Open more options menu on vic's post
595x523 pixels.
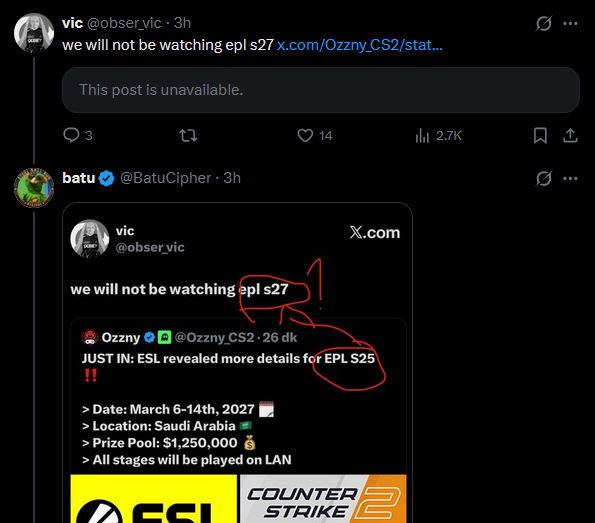click(x=570, y=24)
